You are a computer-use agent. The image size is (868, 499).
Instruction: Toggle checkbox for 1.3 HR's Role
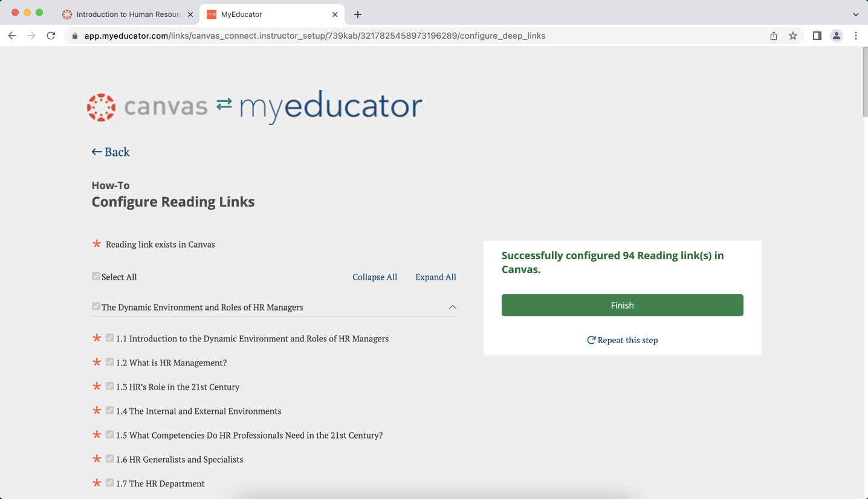click(x=109, y=386)
